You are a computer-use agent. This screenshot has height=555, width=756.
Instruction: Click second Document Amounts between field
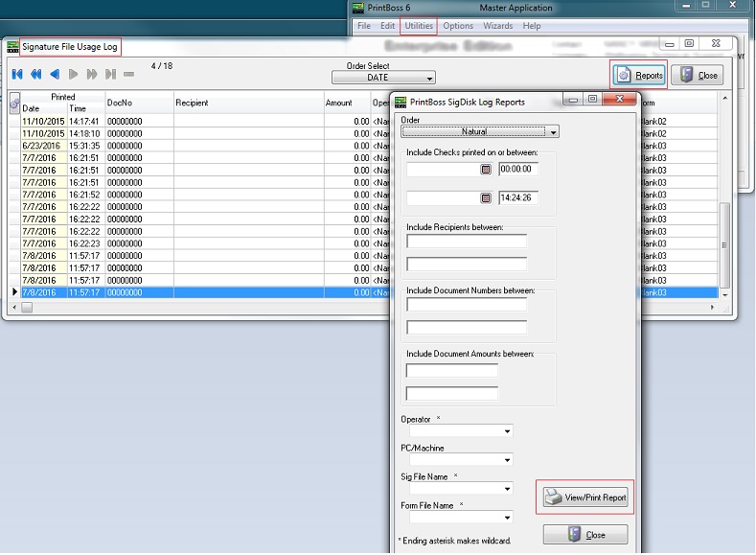[x=452, y=394]
